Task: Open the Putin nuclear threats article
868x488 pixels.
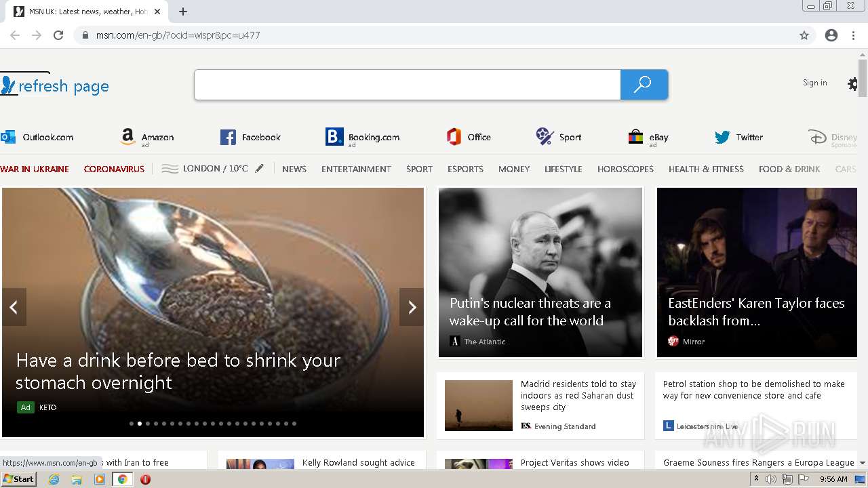Action: [x=540, y=272]
